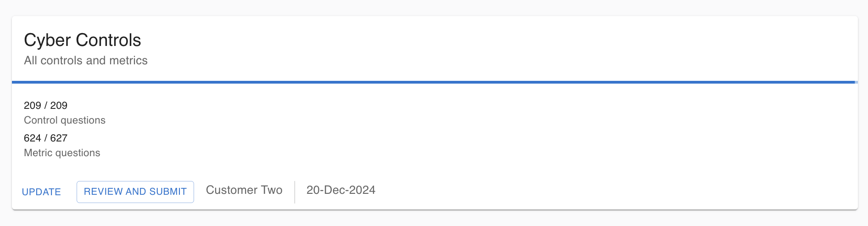868x226 pixels.
Task: Click the 624 / 627 metric count
Action: [45, 138]
